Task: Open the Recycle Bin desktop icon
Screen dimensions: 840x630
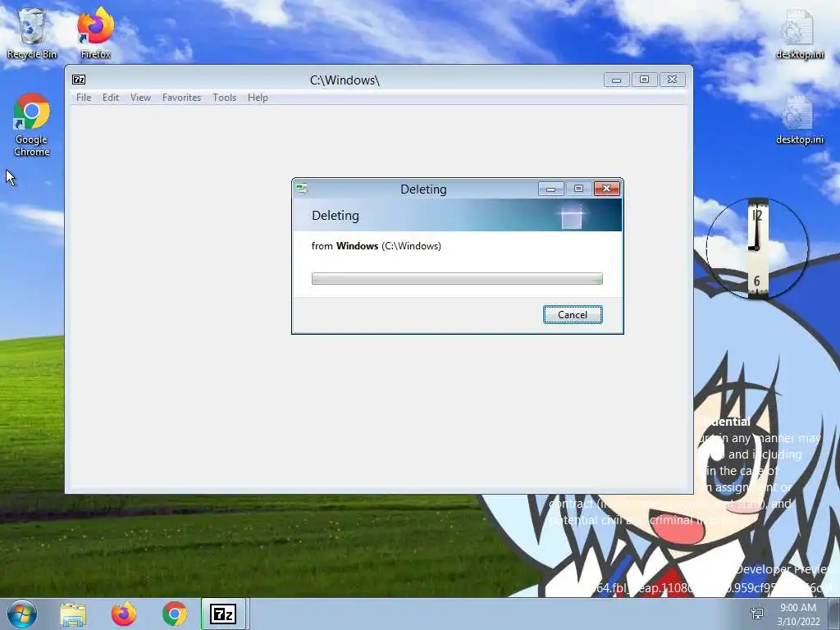Action: point(32,33)
